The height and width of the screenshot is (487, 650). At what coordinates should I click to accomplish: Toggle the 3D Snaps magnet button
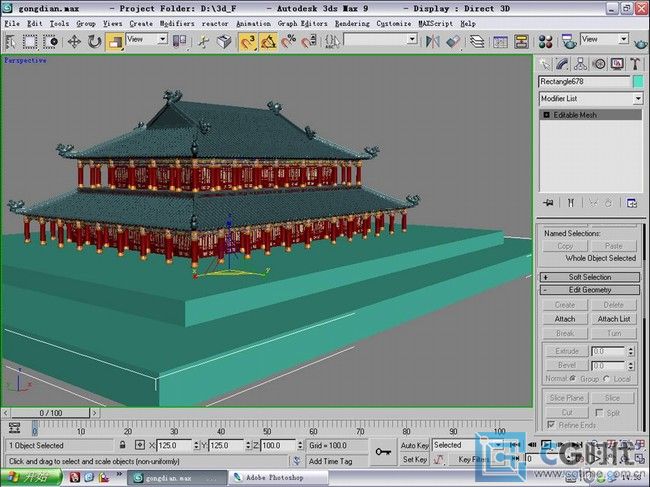point(248,41)
